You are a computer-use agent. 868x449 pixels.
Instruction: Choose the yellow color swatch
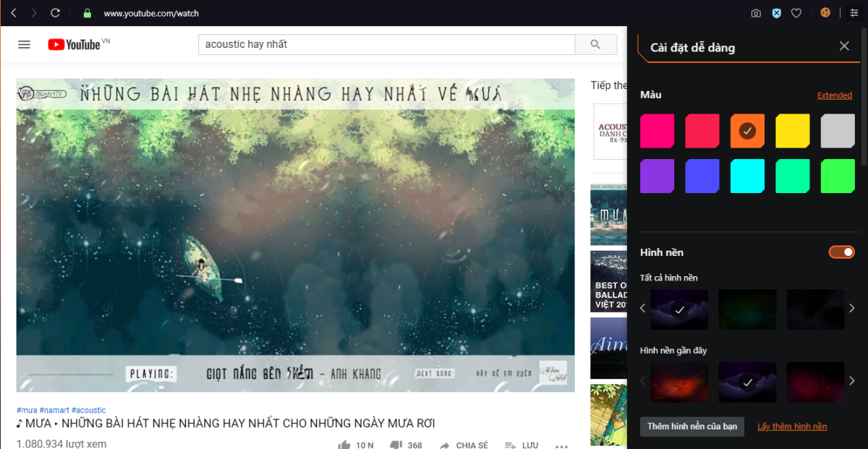[793, 131]
